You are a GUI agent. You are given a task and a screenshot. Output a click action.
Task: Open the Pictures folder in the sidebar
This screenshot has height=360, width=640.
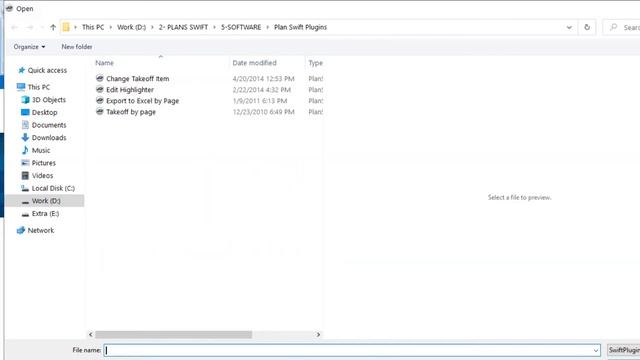(x=44, y=163)
